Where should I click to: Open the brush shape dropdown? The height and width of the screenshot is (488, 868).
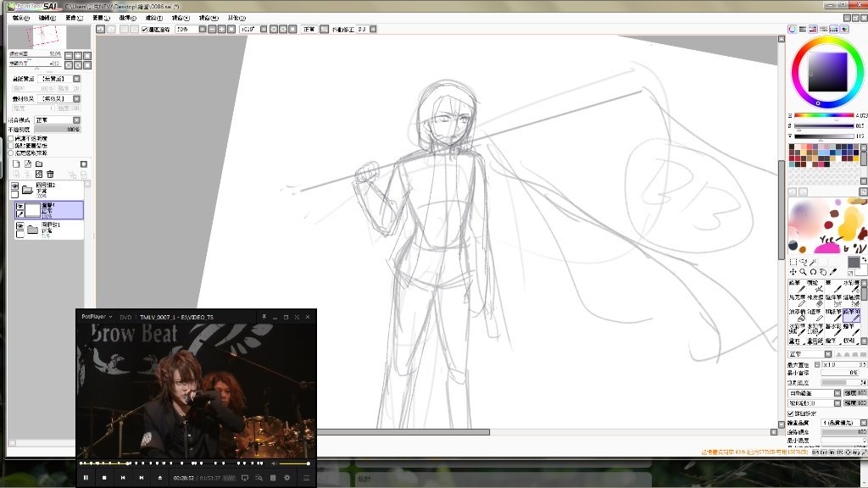click(x=837, y=393)
